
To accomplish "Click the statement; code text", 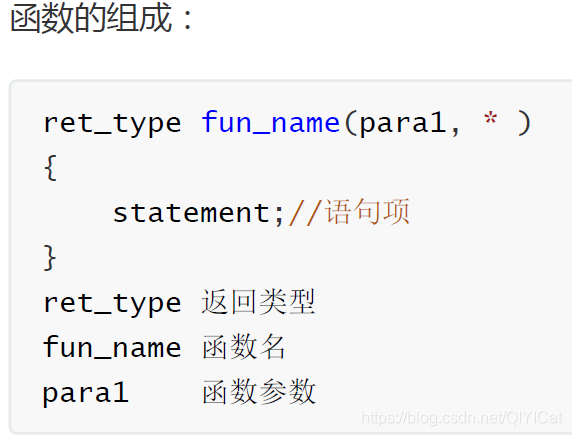I will (x=198, y=213).
